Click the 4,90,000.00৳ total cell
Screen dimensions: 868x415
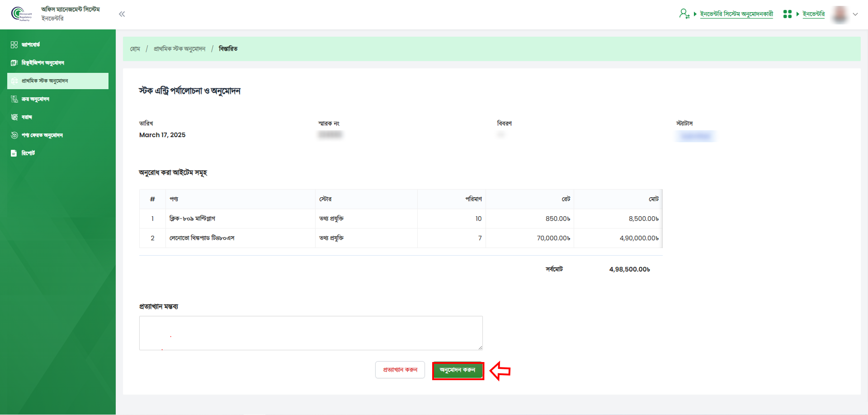[x=618, y=238]
